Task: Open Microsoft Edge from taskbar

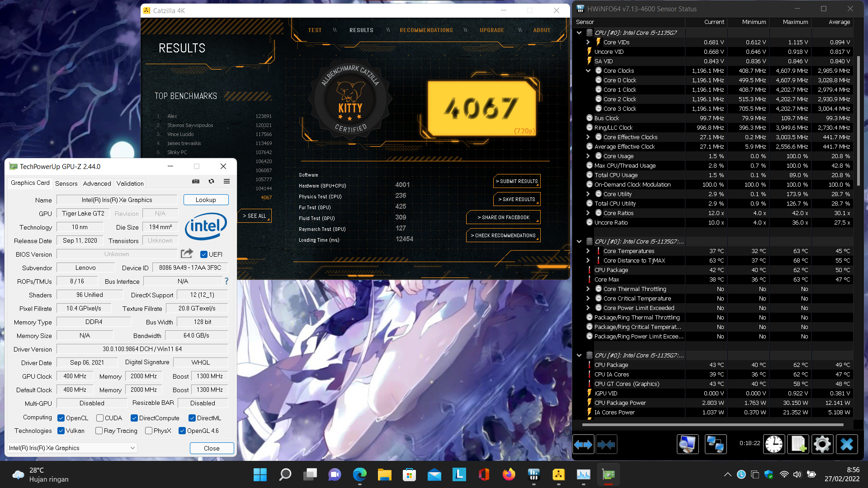Action: [x=359, y=474]
